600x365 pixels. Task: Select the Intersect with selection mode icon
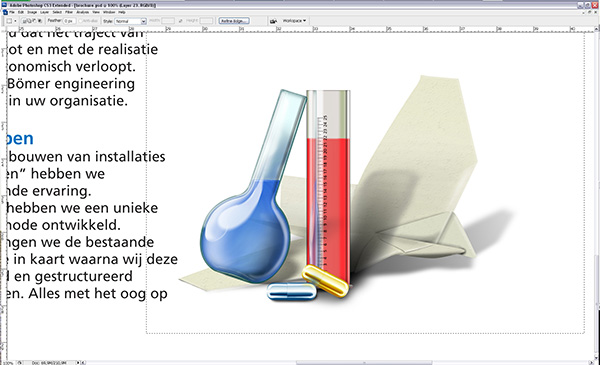[x=39, y=21]
